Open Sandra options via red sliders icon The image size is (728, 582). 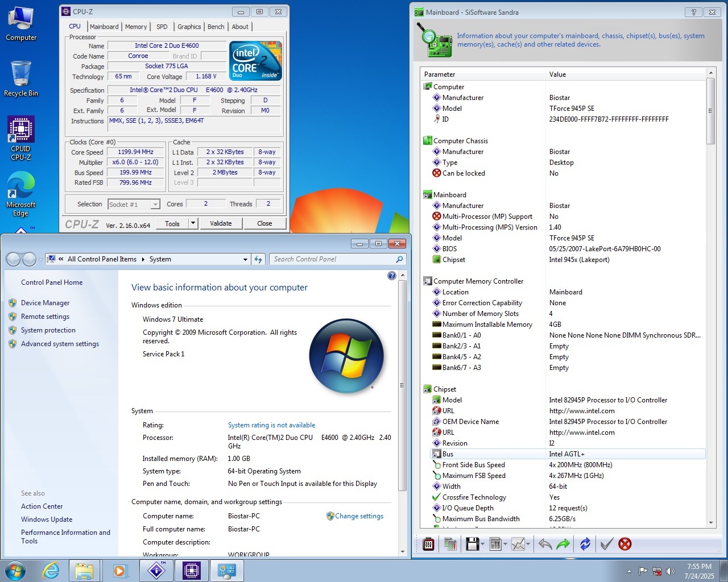pyautogui.click(x=429, y=544)
